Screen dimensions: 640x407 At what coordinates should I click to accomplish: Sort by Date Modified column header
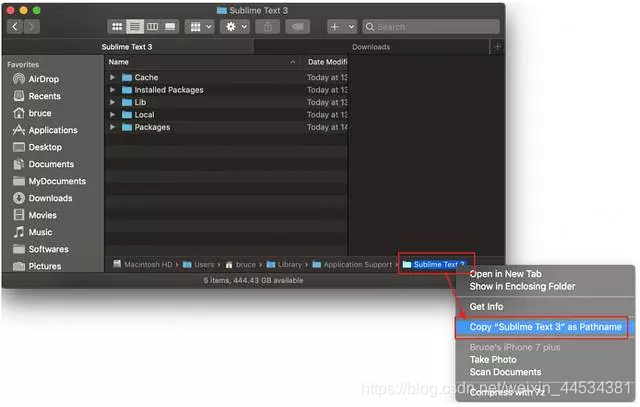point(327,62)
